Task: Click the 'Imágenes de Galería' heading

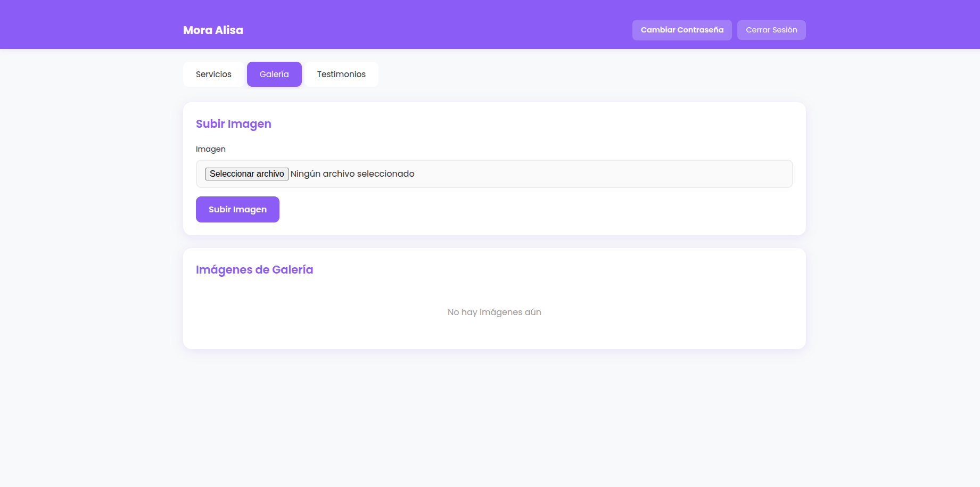Action: (x=254, y=270)
